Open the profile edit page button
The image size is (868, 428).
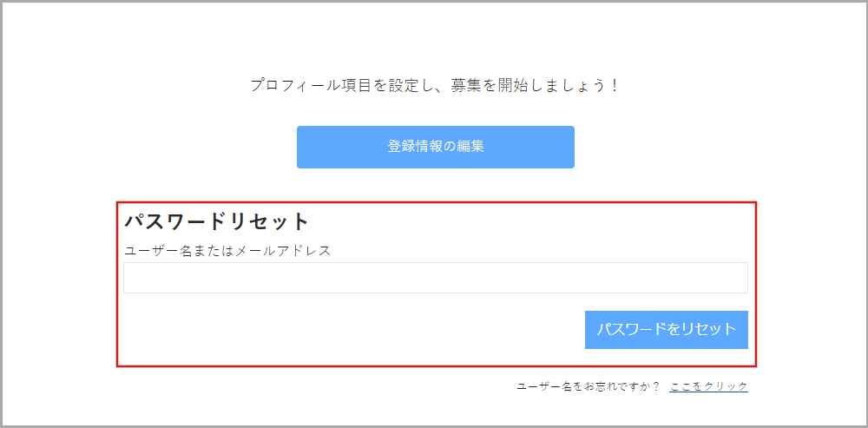[435, 147]
